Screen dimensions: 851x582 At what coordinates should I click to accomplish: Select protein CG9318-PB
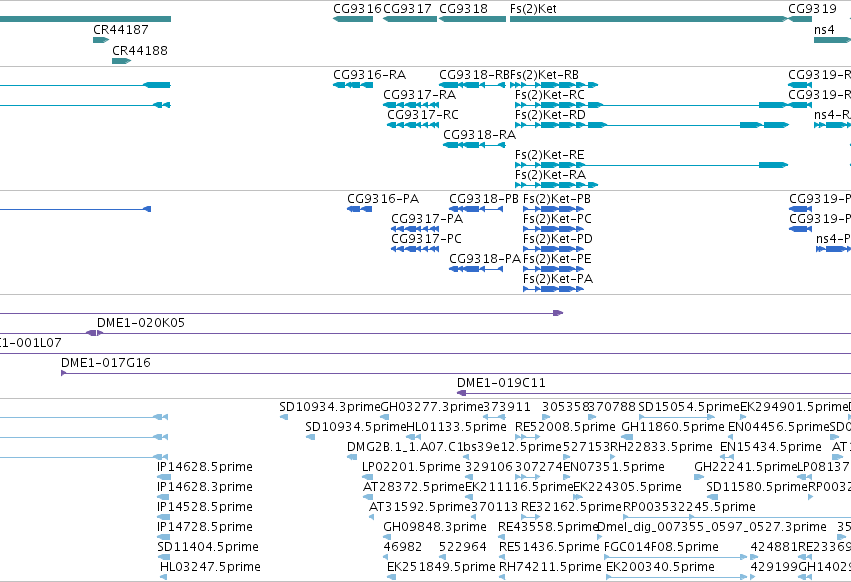(x=476, y=209)
